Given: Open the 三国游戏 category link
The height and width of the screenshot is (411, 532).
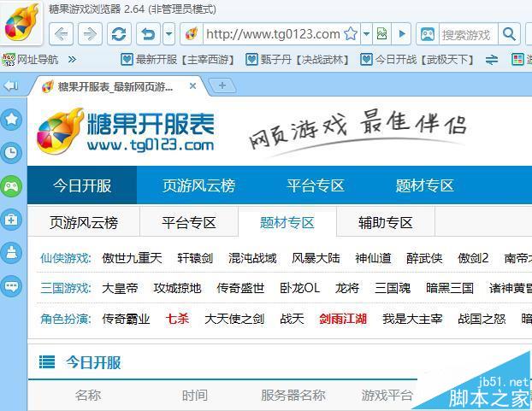Looking at the screenshot, I should (x=66, y=288).
